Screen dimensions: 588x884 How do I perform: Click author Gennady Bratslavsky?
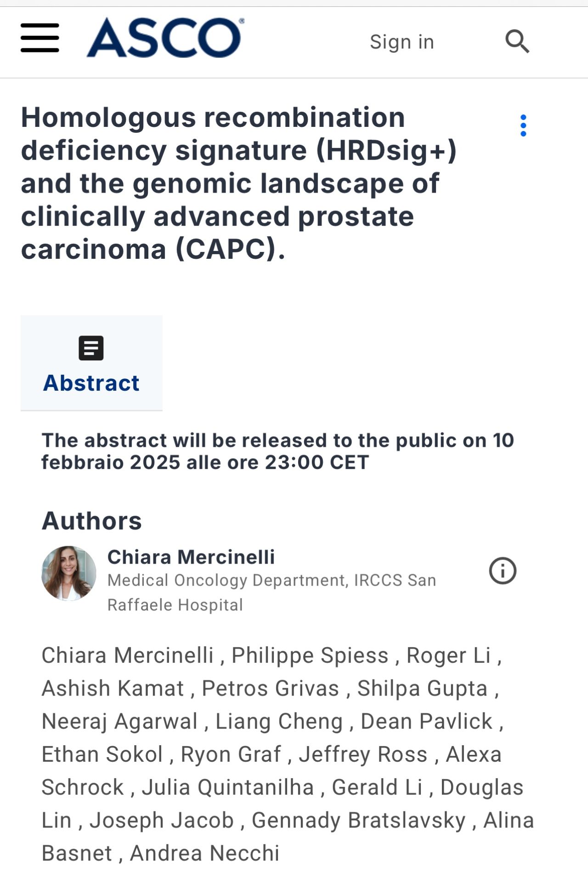point(359,820)
